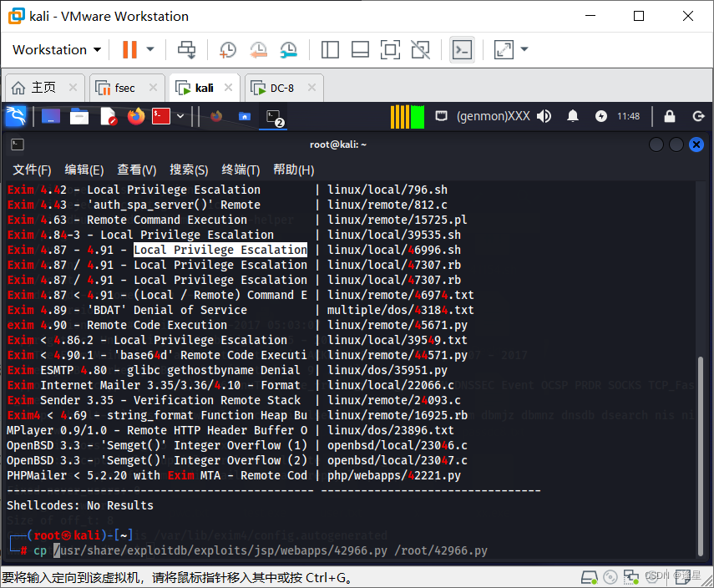Viewport: 714px width, 588px height.
Task: Close the fsec tab
Action: pos(154,87)
